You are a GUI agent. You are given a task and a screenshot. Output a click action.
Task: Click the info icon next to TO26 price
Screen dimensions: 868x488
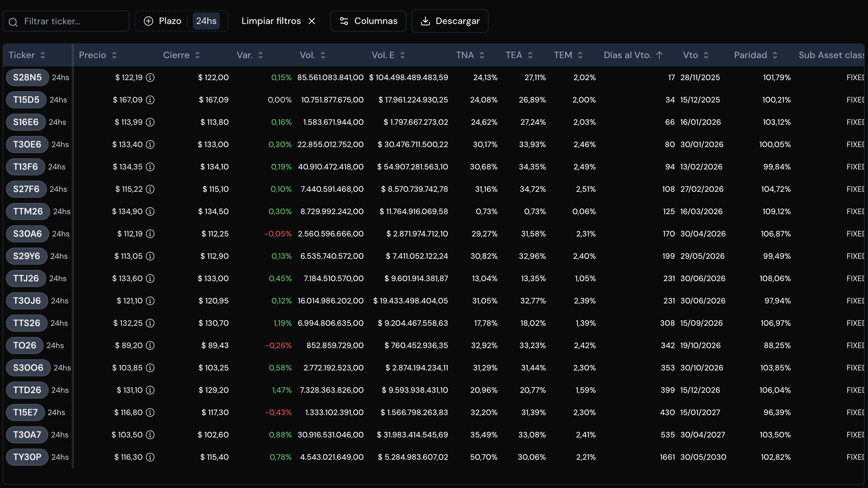coord(150,345)
